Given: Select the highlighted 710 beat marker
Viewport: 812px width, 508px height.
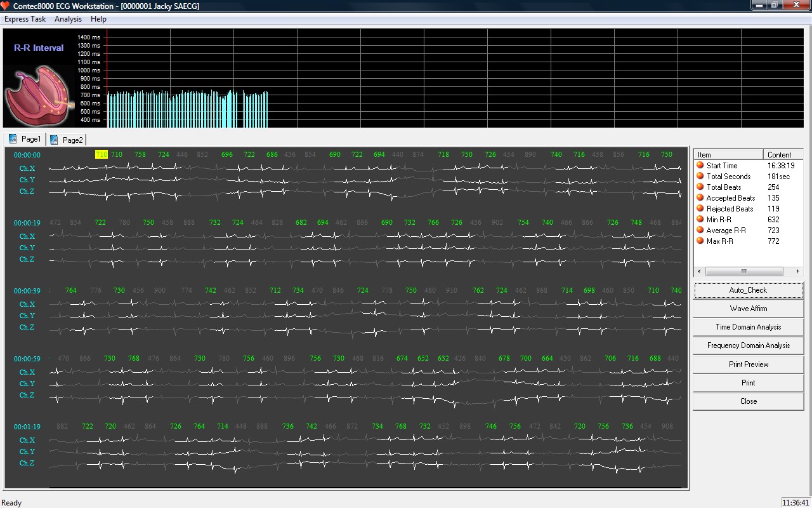Looking at the screenshot, I should click(x=101, y=154).
